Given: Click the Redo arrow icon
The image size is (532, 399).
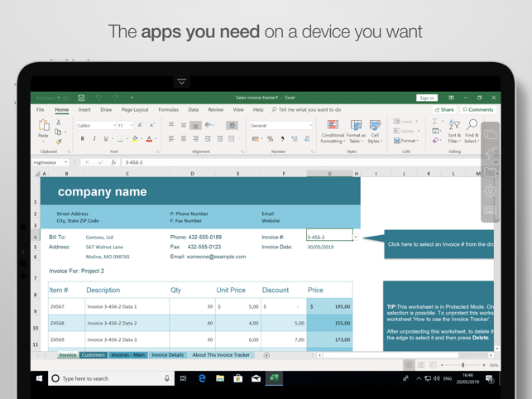Looking at the screenshot, I should (115, 98).
